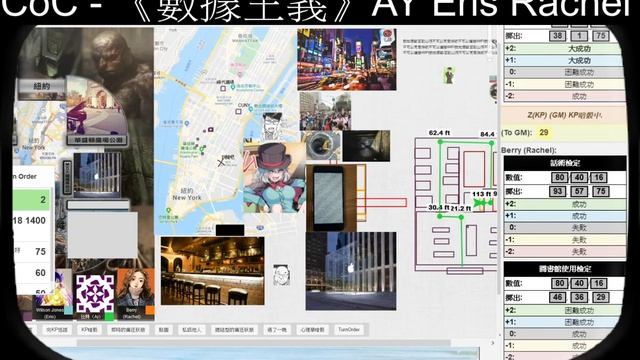Click roll result 57 in the 話術檢定 card
Screen dimensions: 640x360
tap(579, 191)
